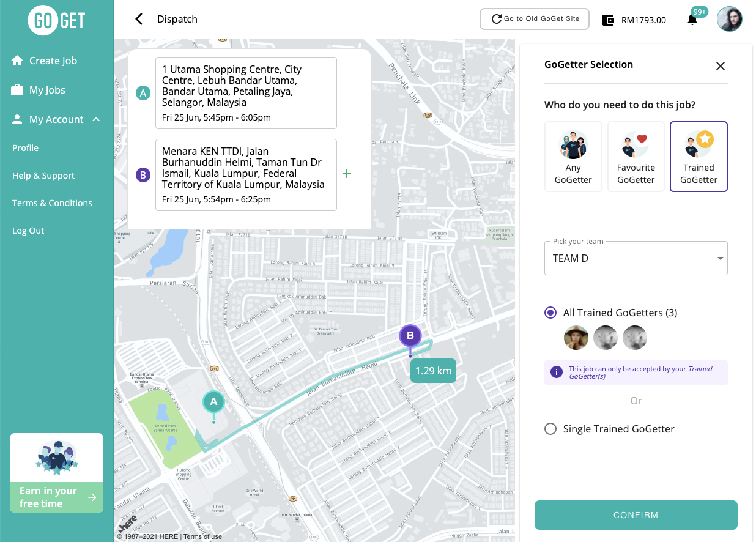Collapse the My Account submenu chevron

point(96,119)
